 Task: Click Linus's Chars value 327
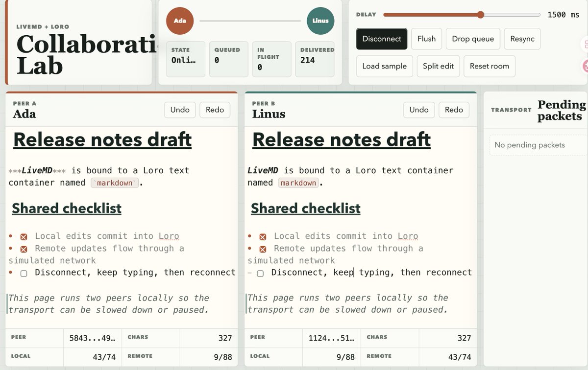465,338
